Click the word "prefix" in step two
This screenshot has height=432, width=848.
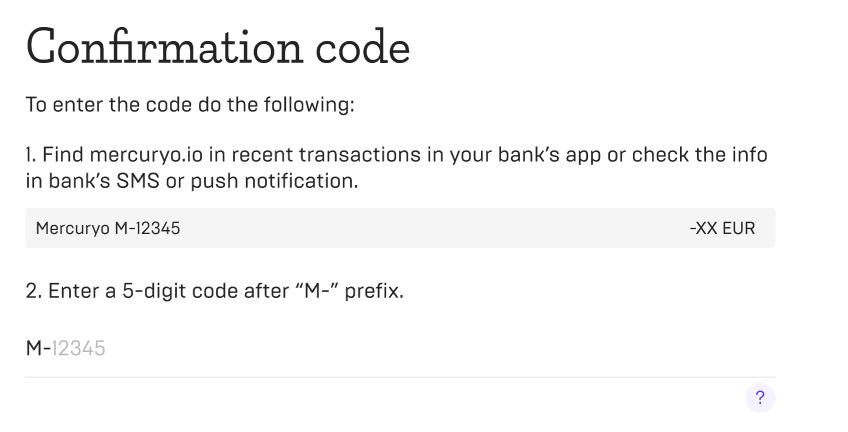pos(372,291)
